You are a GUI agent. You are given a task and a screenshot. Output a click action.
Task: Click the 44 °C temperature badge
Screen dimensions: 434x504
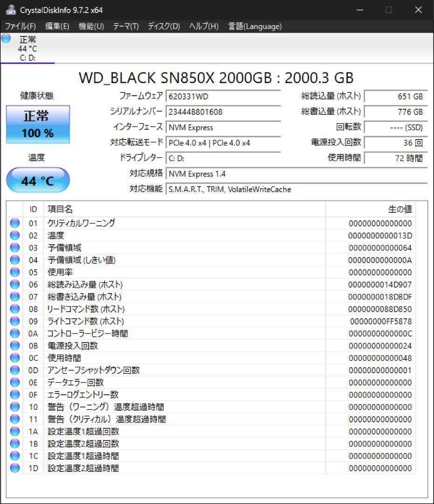click(x=37, y=180)
